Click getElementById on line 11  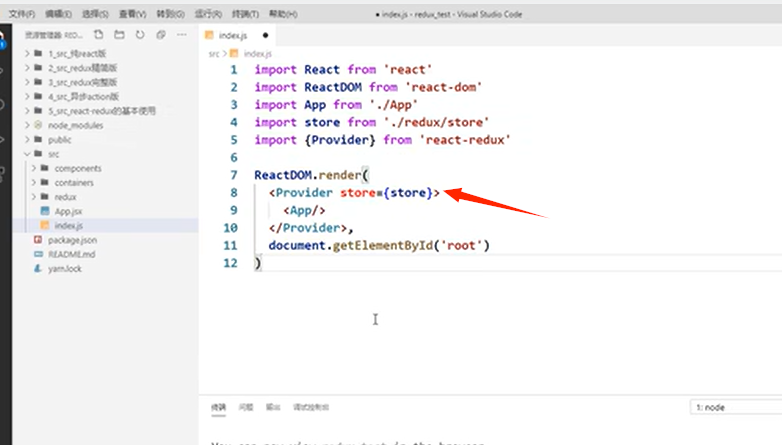[383, 245]
